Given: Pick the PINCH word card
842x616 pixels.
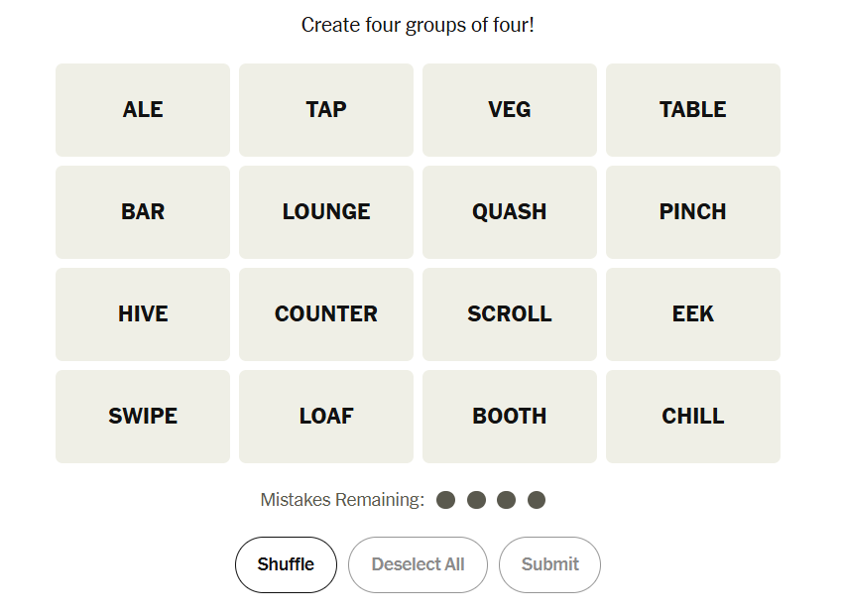Looking at the screenshot, I should (x=693, y=212).
